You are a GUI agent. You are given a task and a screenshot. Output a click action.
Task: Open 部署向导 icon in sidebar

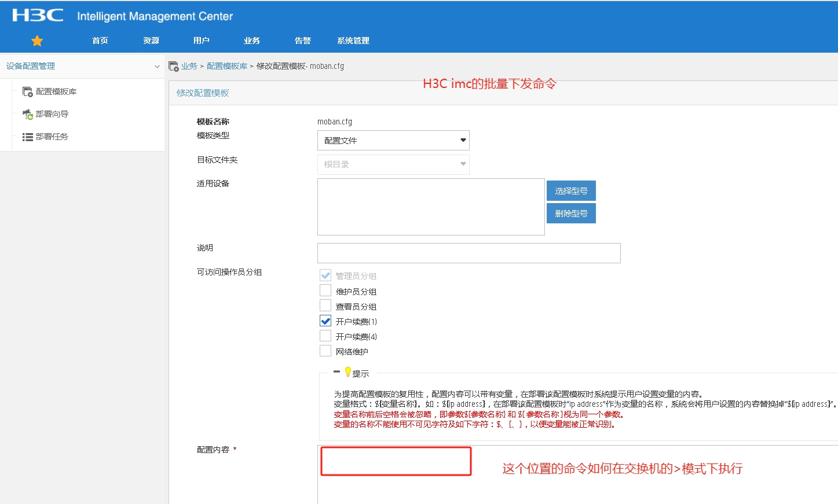(x=27, y=115)
